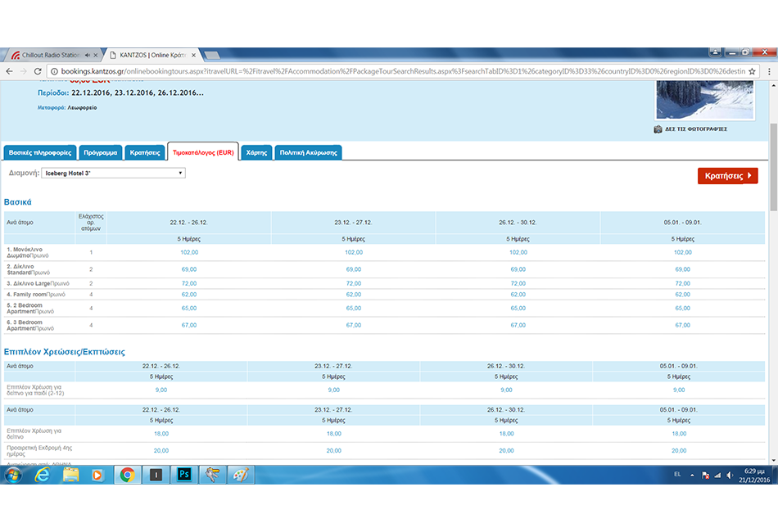Launch Internet Explorer from the taskbar
The image size is (778, 532).
coord(42,474)
